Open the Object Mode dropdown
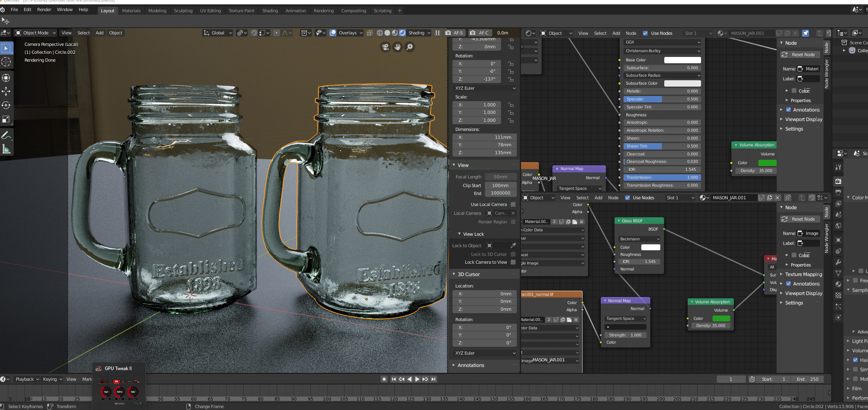 pos(35,33)
